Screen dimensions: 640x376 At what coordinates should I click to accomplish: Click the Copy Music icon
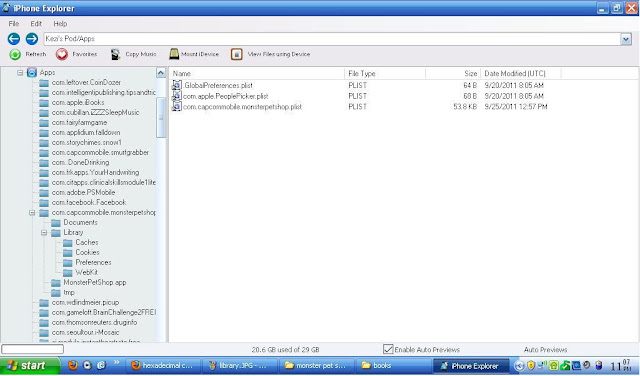[x=116, y=54]
